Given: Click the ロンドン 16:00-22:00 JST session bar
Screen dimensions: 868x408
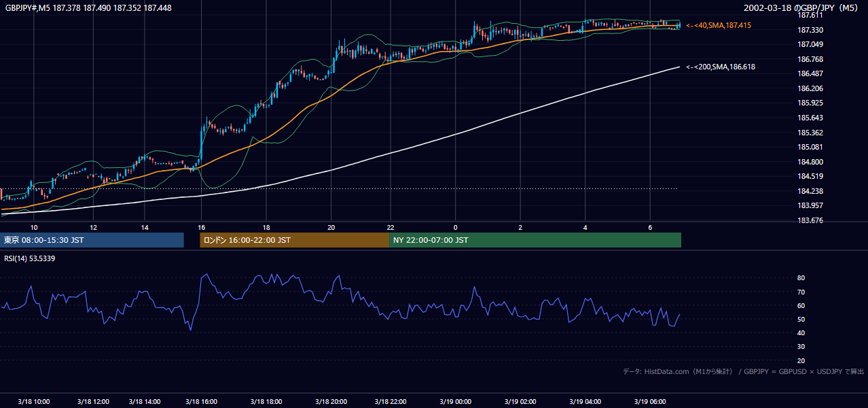Looking at the screenshot, I should coord(295,240).
